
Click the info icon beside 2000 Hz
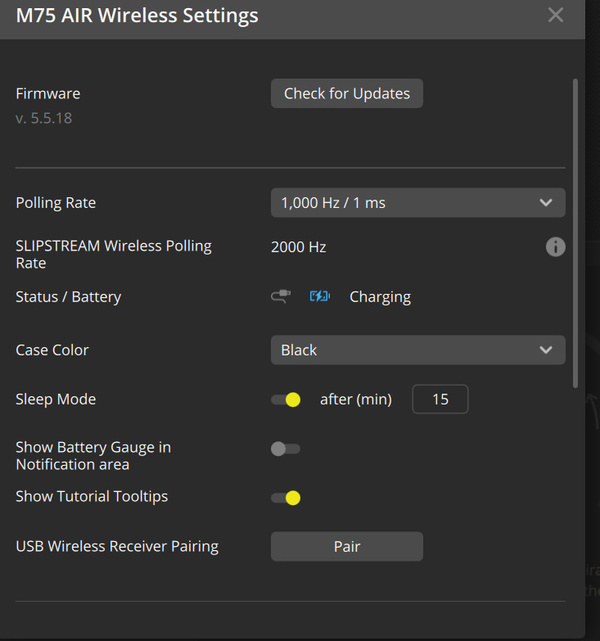tap(555, 247)
